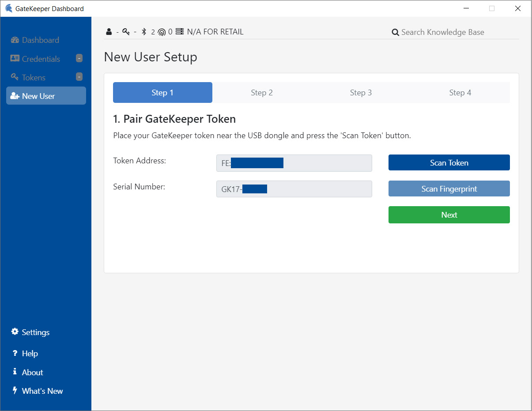Switch to the Step 2 tab
Image resolution: width=532 pixels, height=411 pixels.
[x=262, y=93]
